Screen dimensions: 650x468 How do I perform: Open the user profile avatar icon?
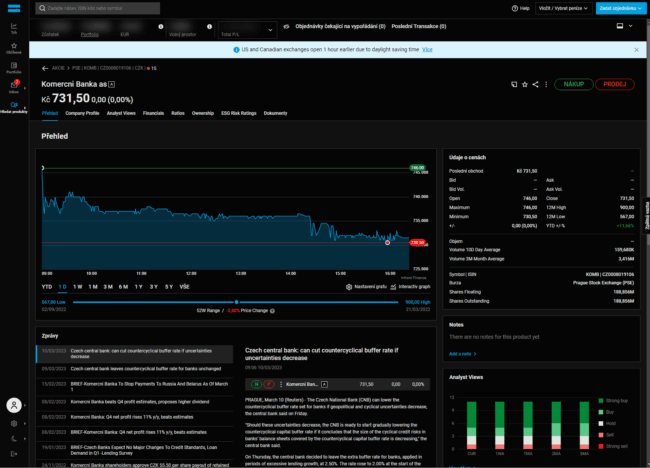[x=14, y=405]
